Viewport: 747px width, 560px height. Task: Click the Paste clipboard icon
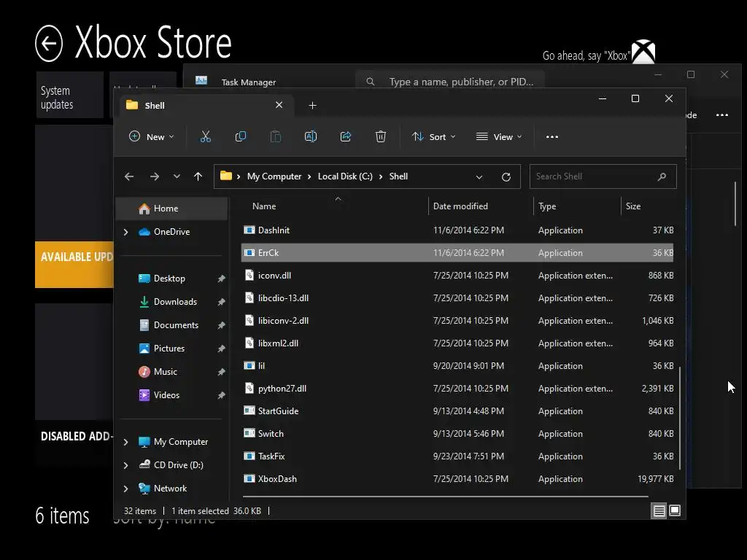275,136
